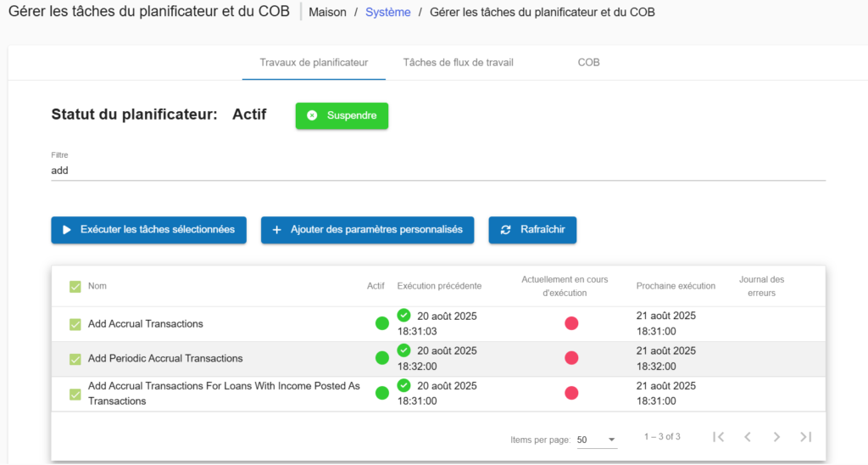The image size is (868, 465).
Task: Click the play icon in Exécuter button
Action: pos(67,229)
